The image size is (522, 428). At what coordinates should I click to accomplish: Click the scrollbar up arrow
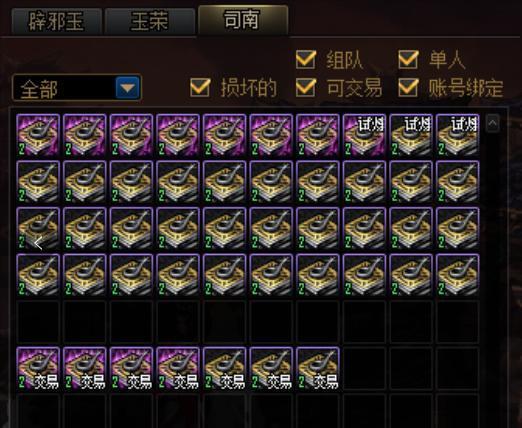pyautogui.click(x=493, y=123)
